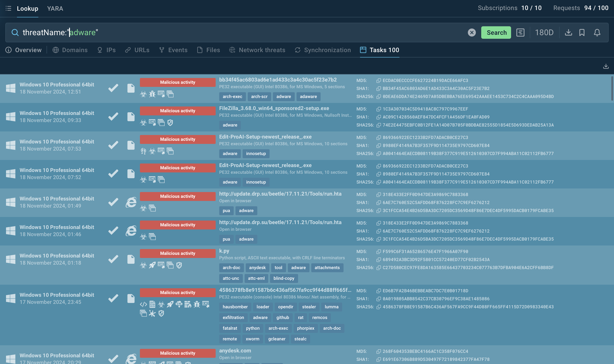Click the bookmark icon to save the query

582,33
